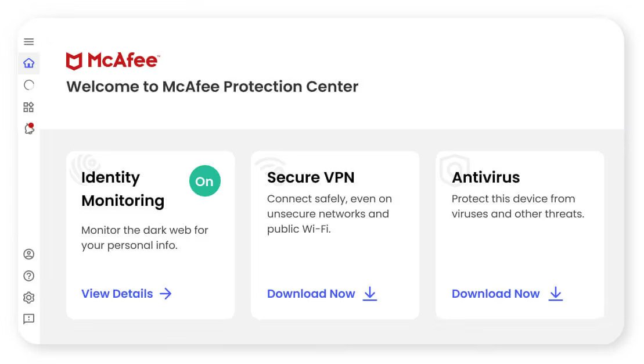Click the download arrow beside Antivirus link
The image size is (644, 364).
click(555, 294)
